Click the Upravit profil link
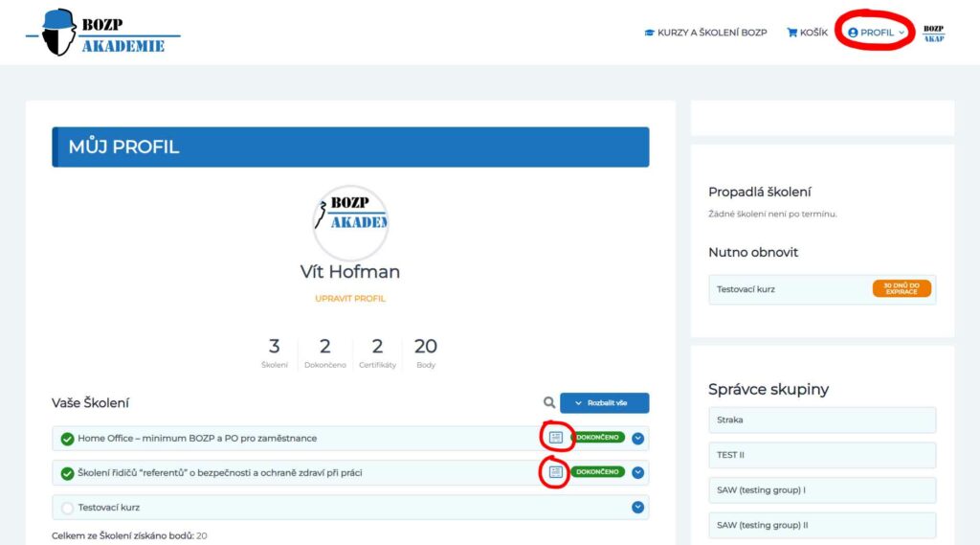Image resolution: width=980 pixels, height=545 pixels. coord(350,299)
